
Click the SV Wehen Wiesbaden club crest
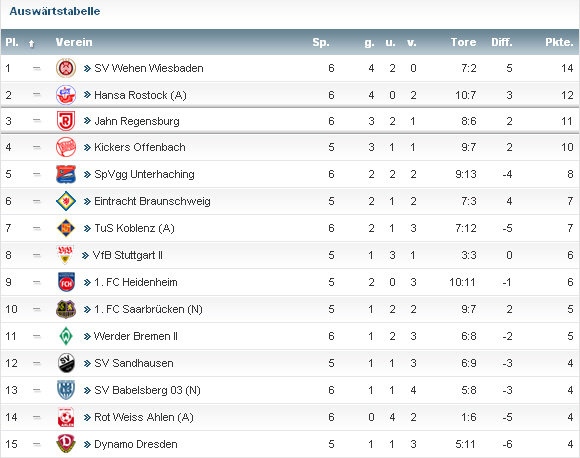point(66,68)
